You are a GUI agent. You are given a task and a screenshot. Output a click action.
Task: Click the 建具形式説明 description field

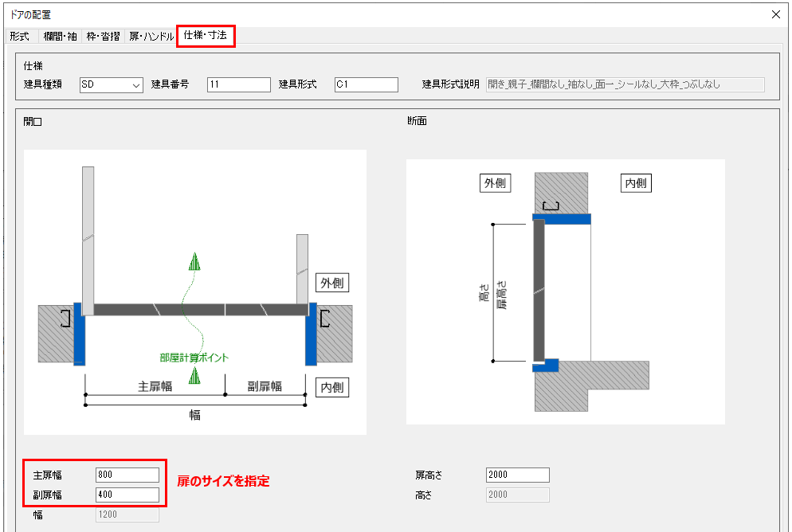[x=625, y=85]
